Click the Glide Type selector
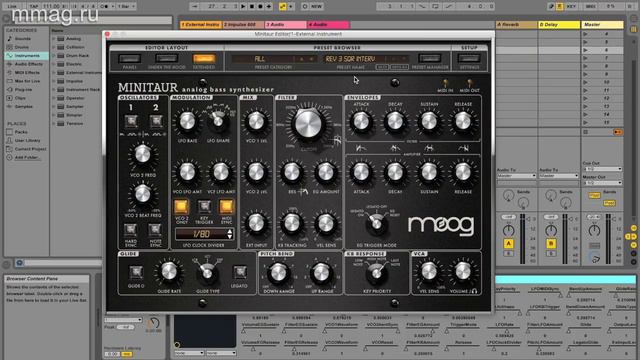This screenshot has width=640, height=360. [207, 273]
